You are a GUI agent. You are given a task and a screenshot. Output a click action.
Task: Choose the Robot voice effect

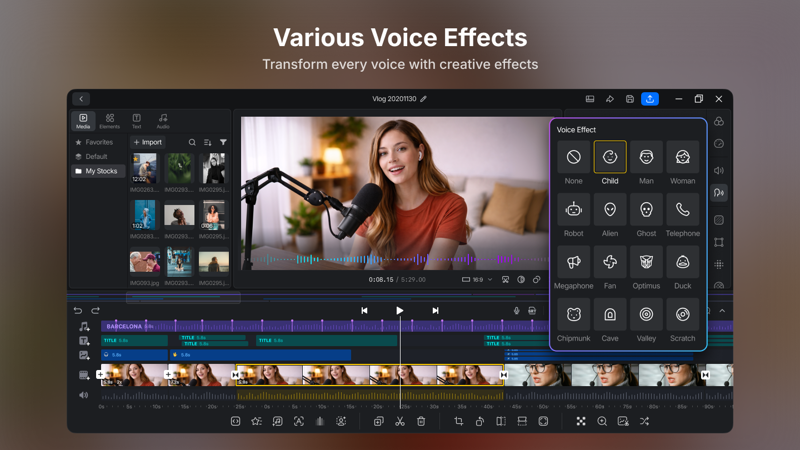573,210
